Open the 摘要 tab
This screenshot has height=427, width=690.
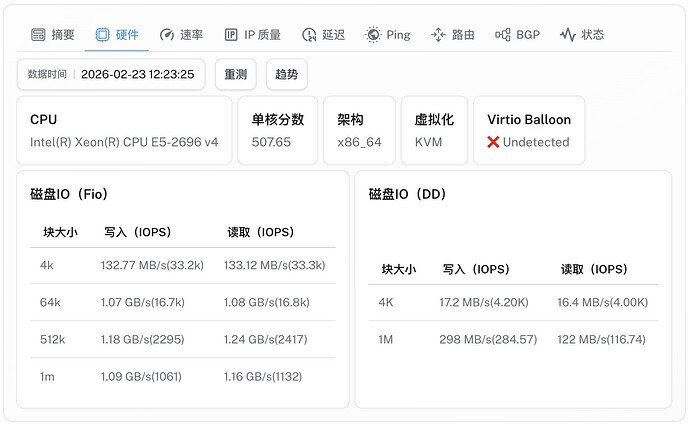click(53, 34)
